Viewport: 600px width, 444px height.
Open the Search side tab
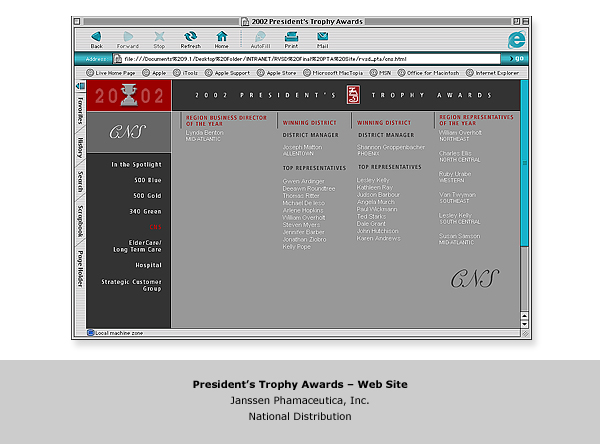point(80,181)
